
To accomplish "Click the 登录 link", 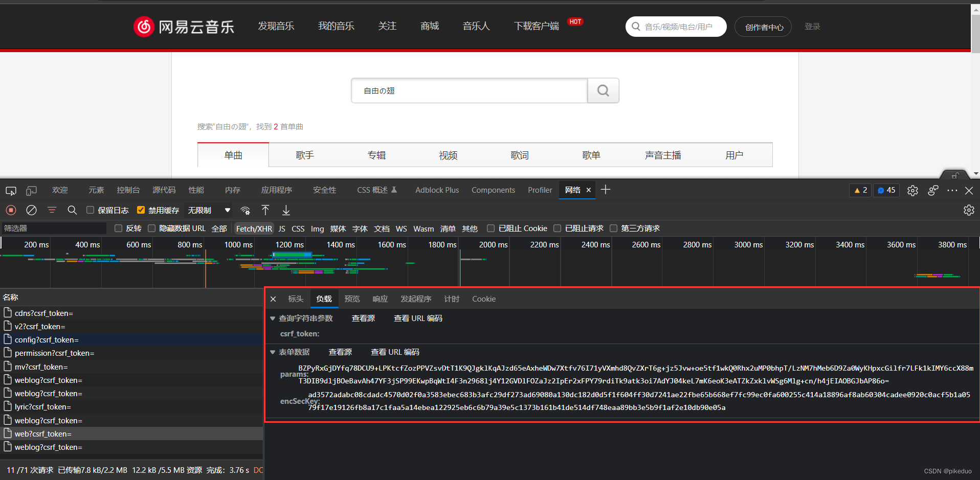I will point(812,27).
